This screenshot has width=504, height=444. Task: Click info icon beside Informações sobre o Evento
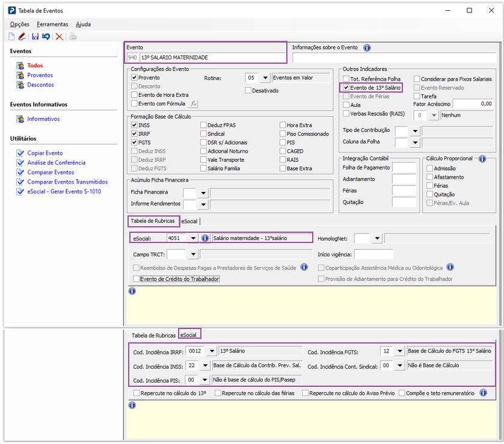pyautogui.click(x=367, y=48)
